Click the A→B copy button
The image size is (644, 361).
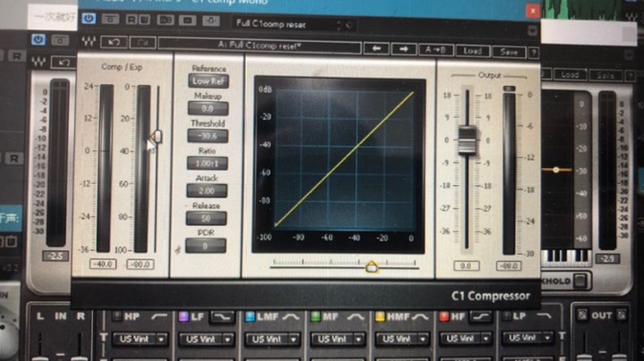pyautogui.click(x=436, y=50)
